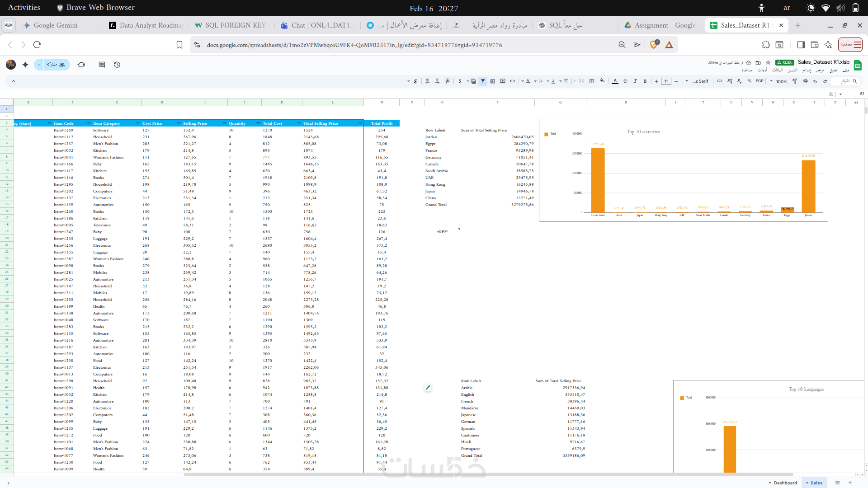The width and height of the screenshot is (868, 488).
Task: Open the إدراج (Insert) menu
Action: coord(807,70)
